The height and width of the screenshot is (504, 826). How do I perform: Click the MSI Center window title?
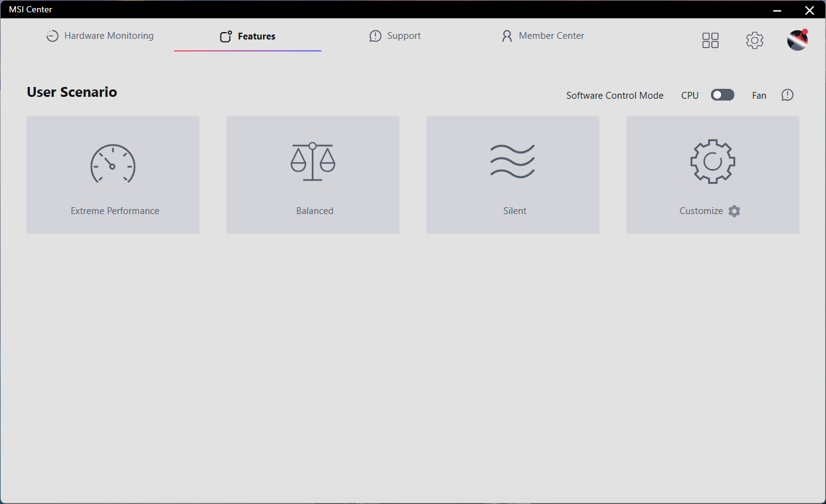point(30,9)
